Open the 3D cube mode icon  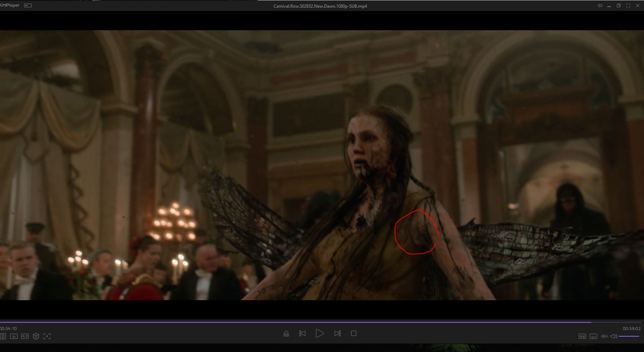36,336
